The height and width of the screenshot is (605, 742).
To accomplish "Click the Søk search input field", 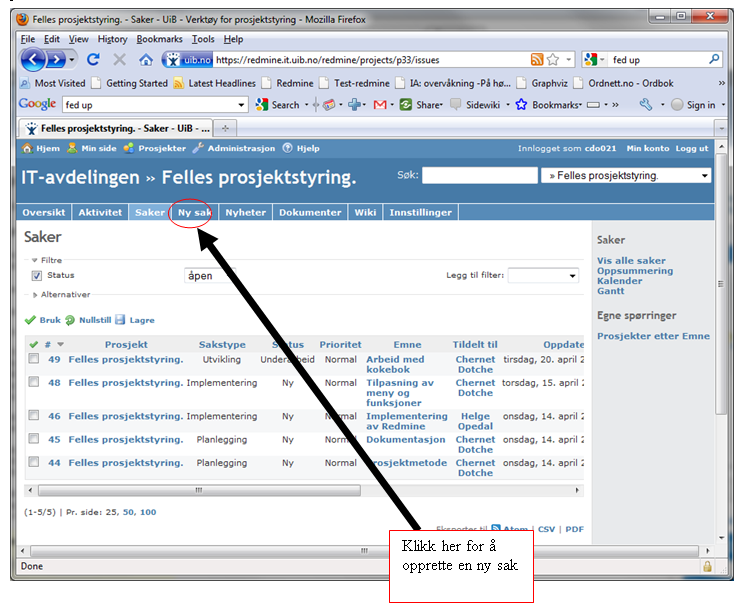I will (479, 176).
